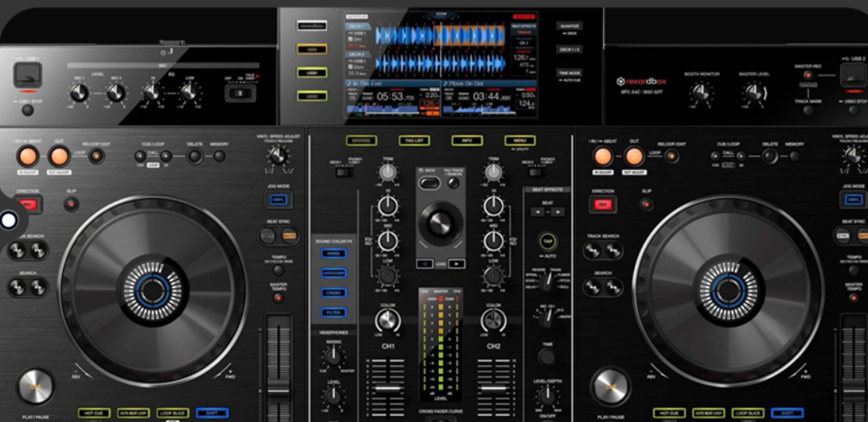Load track to deck 2 with right LOAD arrow
Image resolution: width=868 pixels, height=422 pixels.
click(457, 264)
